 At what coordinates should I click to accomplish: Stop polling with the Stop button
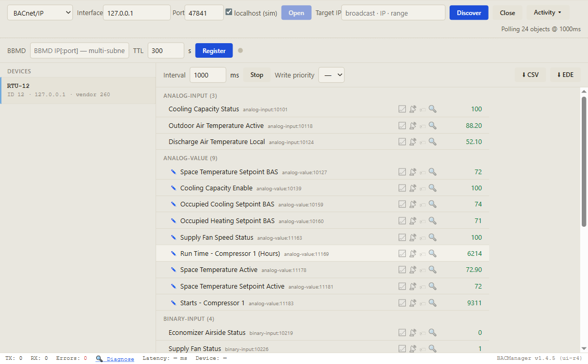[257, 75]
